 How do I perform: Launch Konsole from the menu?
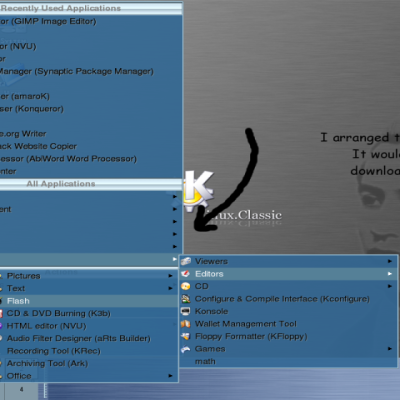(x=288, y=311)
